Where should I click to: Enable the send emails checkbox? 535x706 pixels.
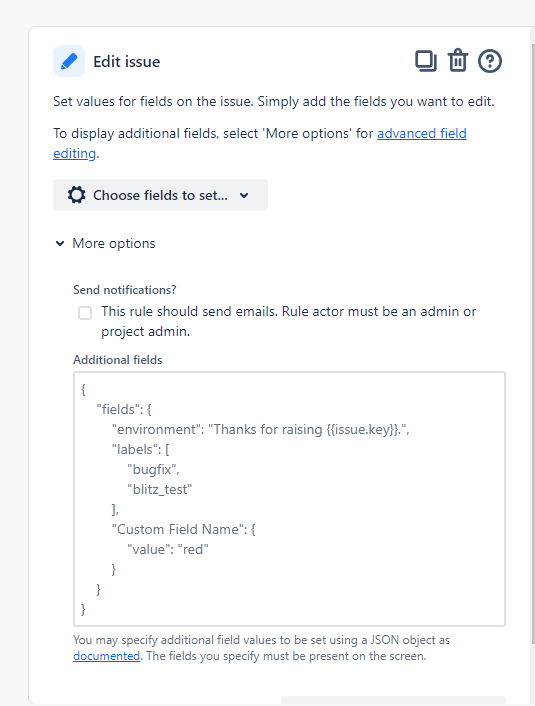point(85,312)
